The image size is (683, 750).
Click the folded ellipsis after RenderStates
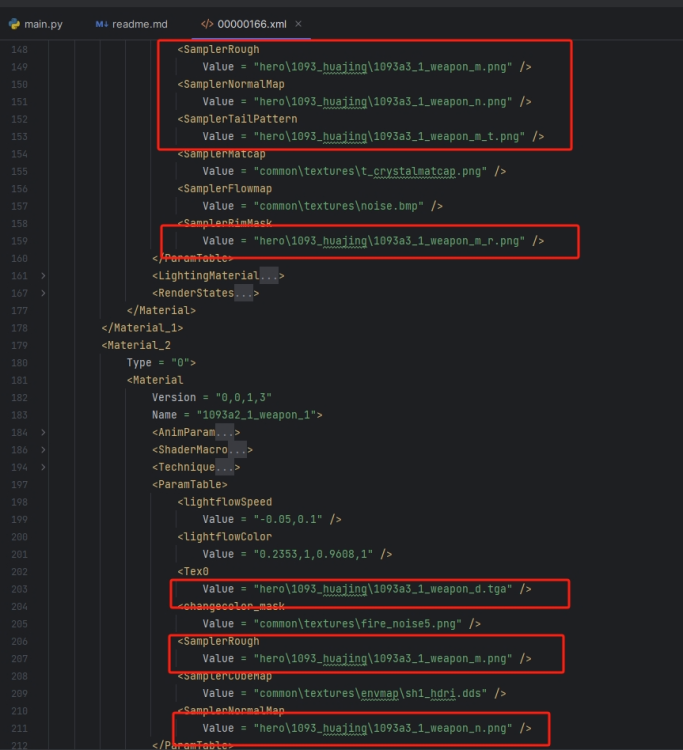(243, 293)
